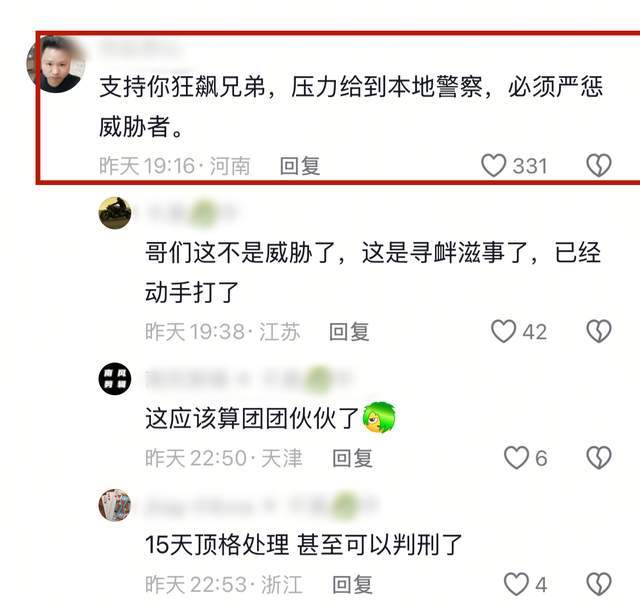Screen dimensions: 640x612
Task: Open the top commenter's face avatar
Action: click(56, 65)
